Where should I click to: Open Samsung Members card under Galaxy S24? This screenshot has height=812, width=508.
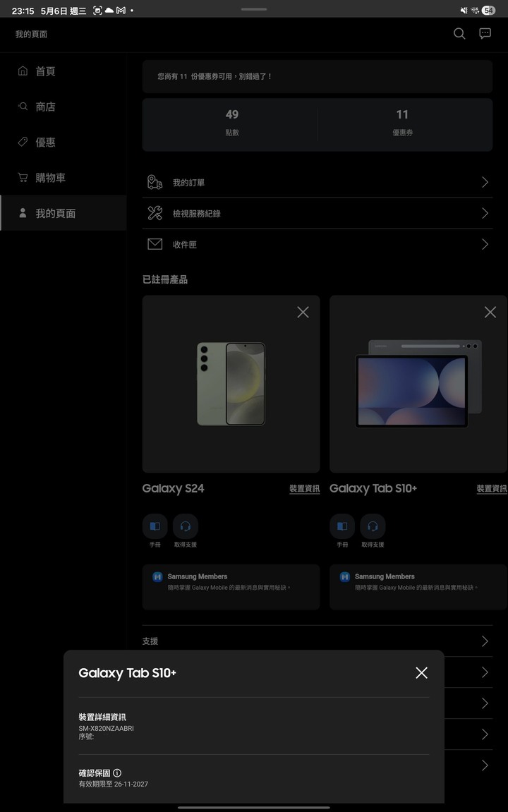[231, 587]
